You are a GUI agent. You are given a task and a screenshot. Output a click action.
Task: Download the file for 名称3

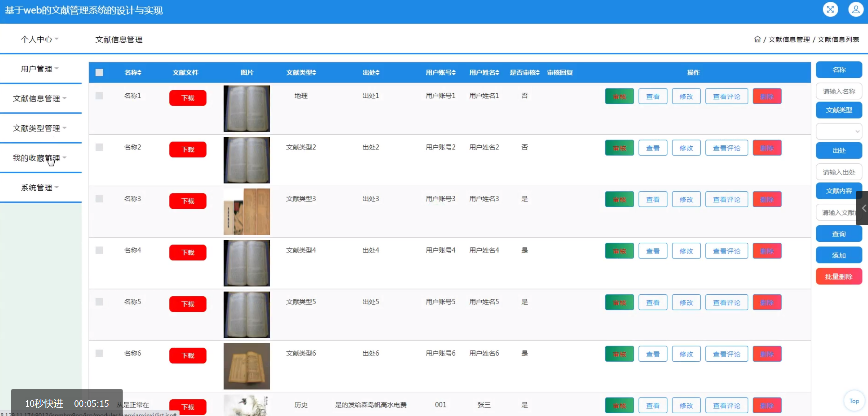click(188, 201)
